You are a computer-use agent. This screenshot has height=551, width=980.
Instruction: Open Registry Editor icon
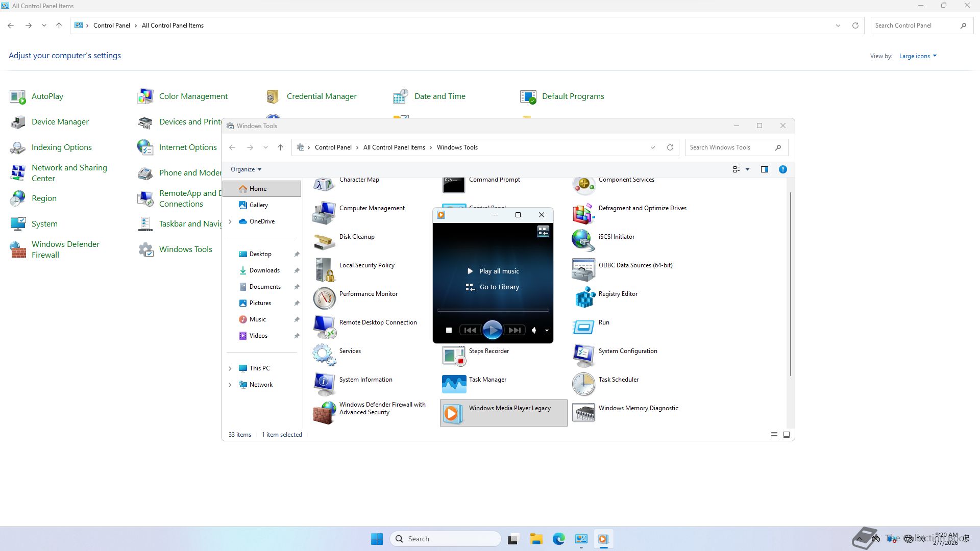[x=584, y=297]
